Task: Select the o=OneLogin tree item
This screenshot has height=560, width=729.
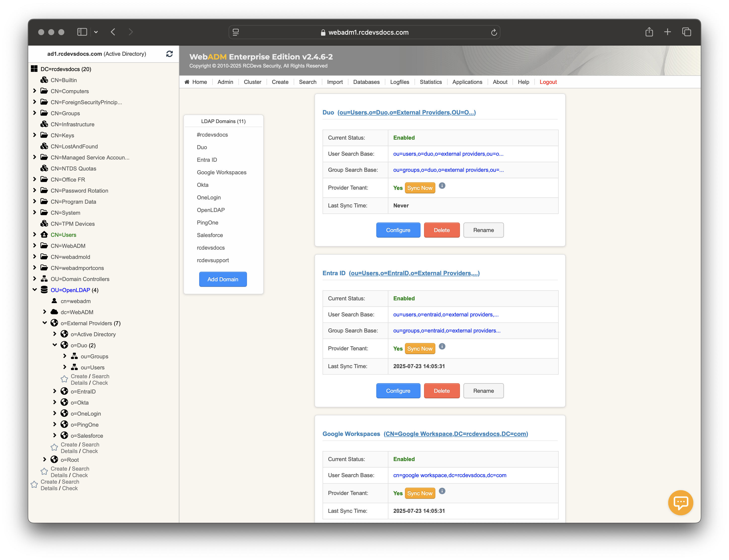Action: tap(86, 413)
